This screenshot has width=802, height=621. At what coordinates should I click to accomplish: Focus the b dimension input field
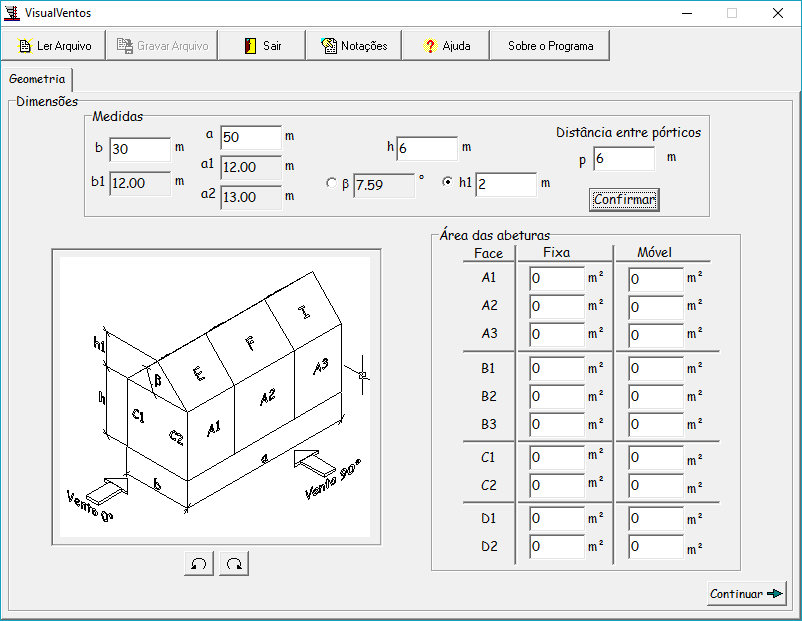[x=140, y=149]
